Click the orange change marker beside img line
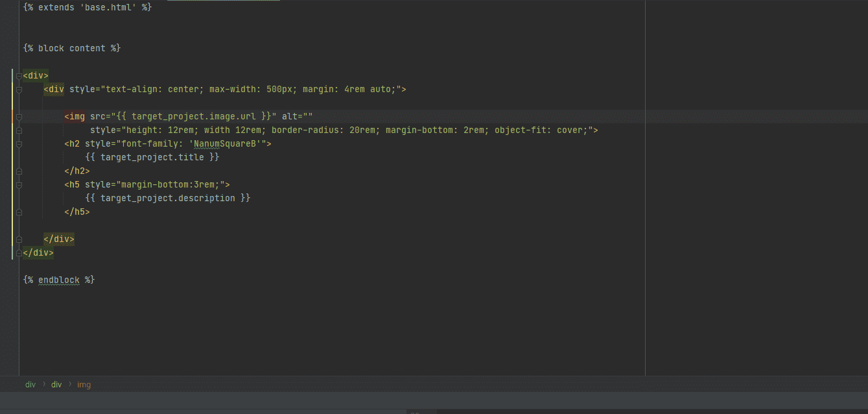Screen dimensions: 868x414 [x=12, y=117]
